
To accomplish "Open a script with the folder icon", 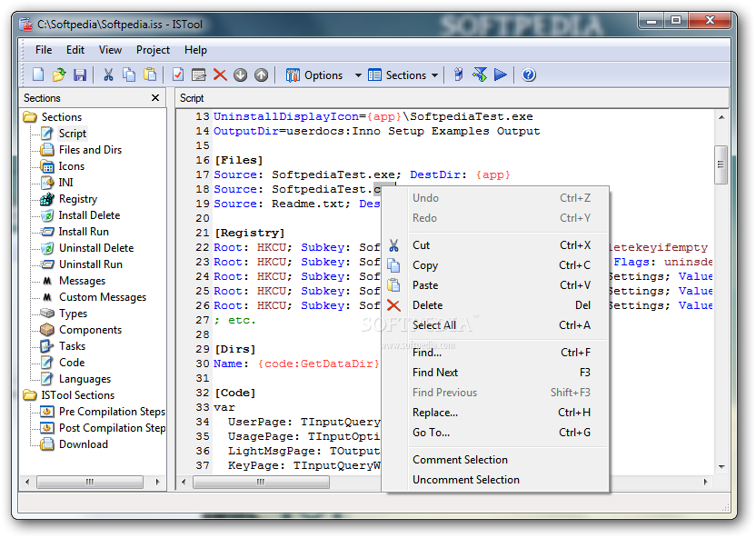I will pyautogui.click(x=59, y=75).
